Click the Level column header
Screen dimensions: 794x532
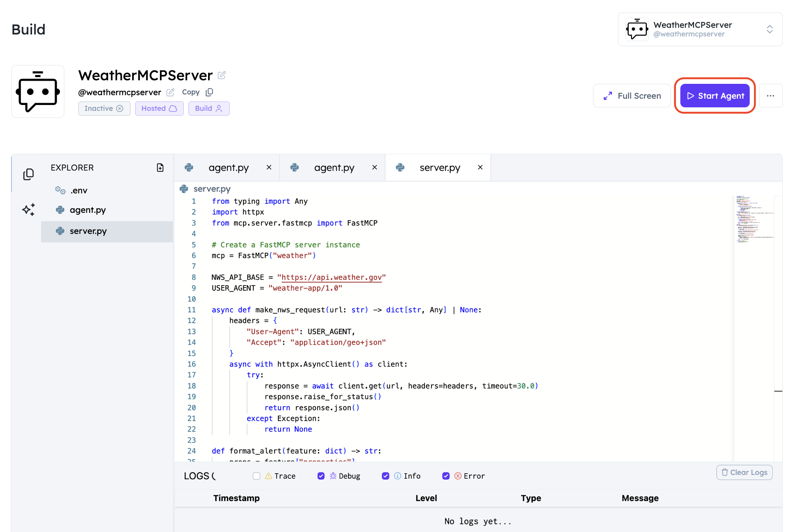(426, 498)
